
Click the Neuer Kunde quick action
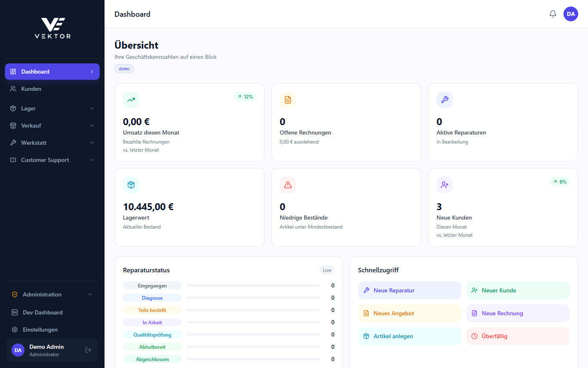coord(518,290)
